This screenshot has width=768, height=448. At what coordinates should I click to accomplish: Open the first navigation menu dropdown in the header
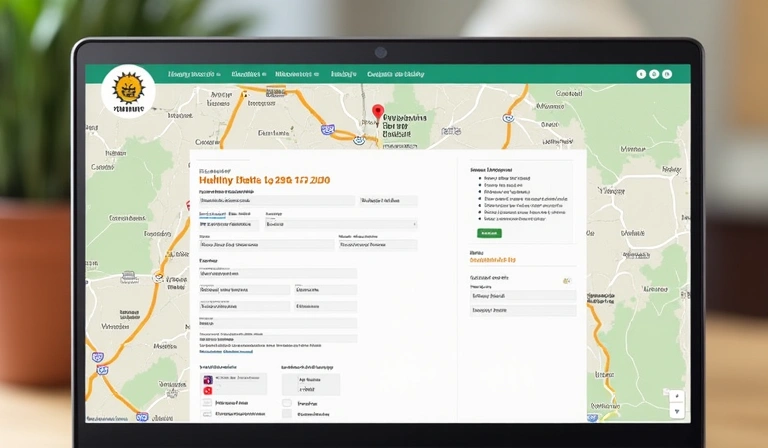[194, 74]
